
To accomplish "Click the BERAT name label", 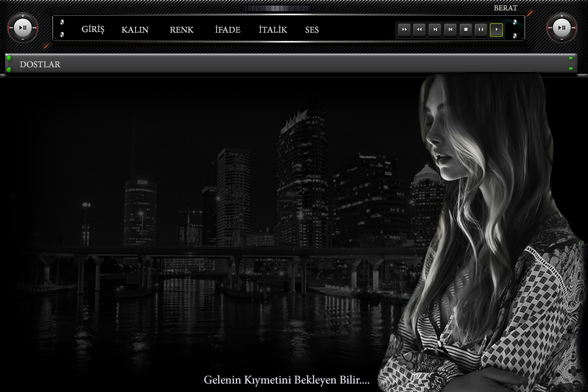I will click(x=505, y=8).
